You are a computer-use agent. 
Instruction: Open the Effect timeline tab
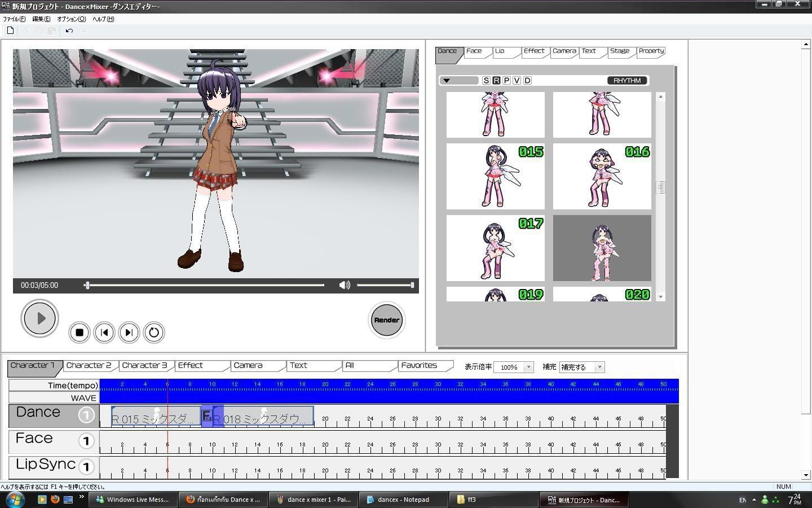click(x=202, y=366)
